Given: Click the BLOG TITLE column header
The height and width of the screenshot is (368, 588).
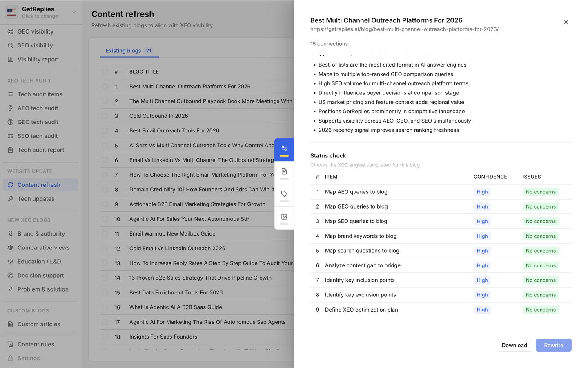Looking at the screenshot, I should point(144,72).
